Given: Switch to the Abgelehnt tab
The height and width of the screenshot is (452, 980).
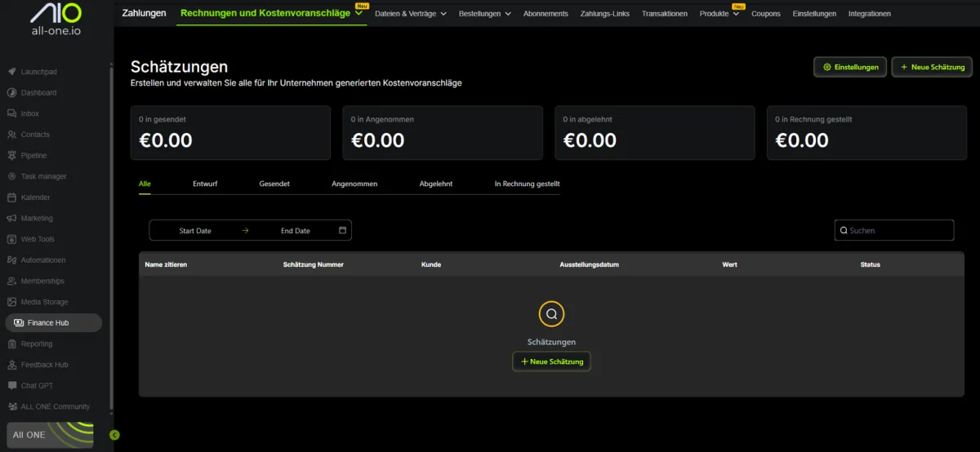Looking at the screenshot, I should tap(436, 184).
